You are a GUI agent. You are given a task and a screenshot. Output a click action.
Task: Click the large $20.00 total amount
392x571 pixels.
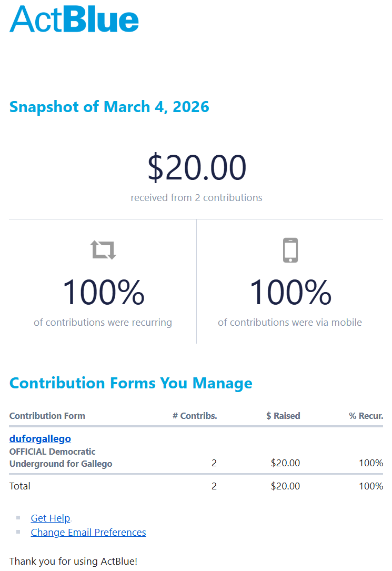[197, 168]
